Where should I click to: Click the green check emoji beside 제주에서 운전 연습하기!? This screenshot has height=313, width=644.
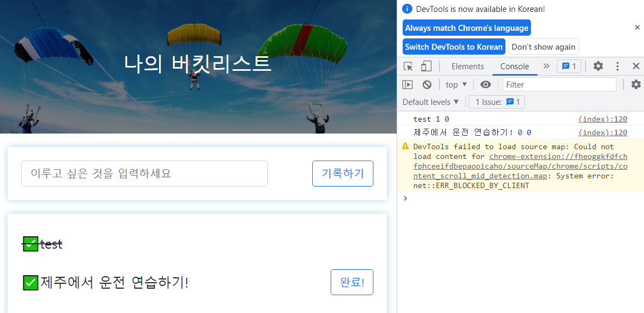pos(30,282)
